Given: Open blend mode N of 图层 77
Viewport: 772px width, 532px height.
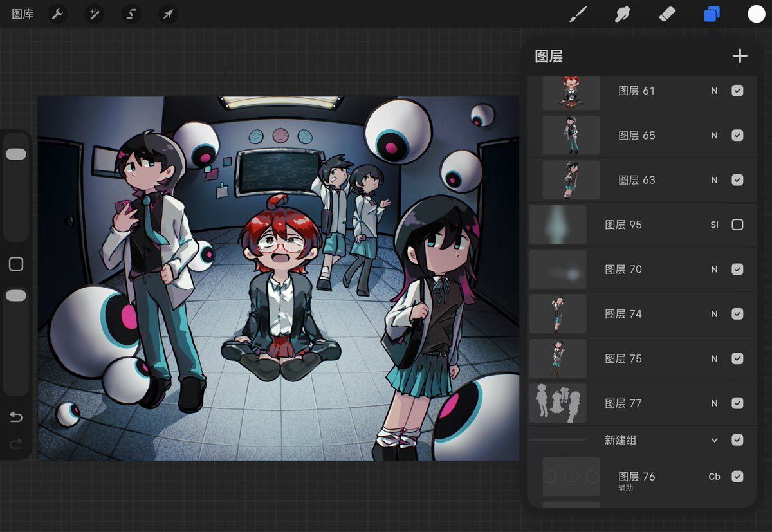Looking at the screenshot, I should coord(714,403).
